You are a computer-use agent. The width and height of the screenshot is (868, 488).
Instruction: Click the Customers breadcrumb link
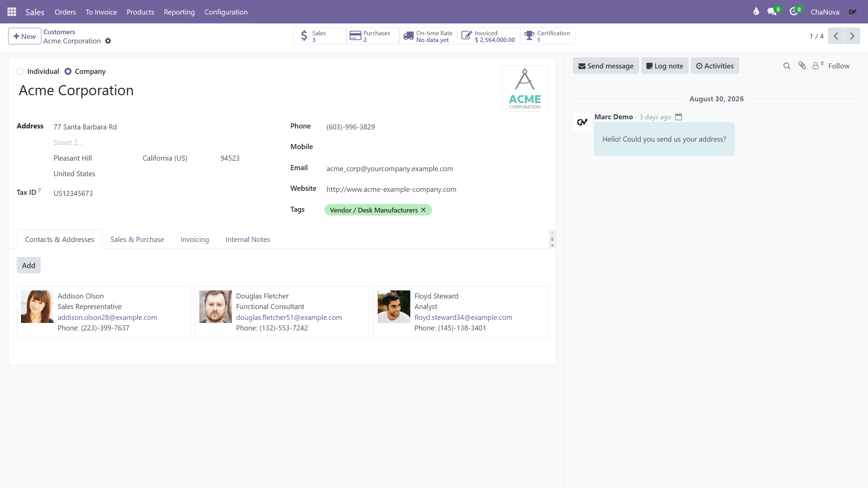tap(59, 32)
